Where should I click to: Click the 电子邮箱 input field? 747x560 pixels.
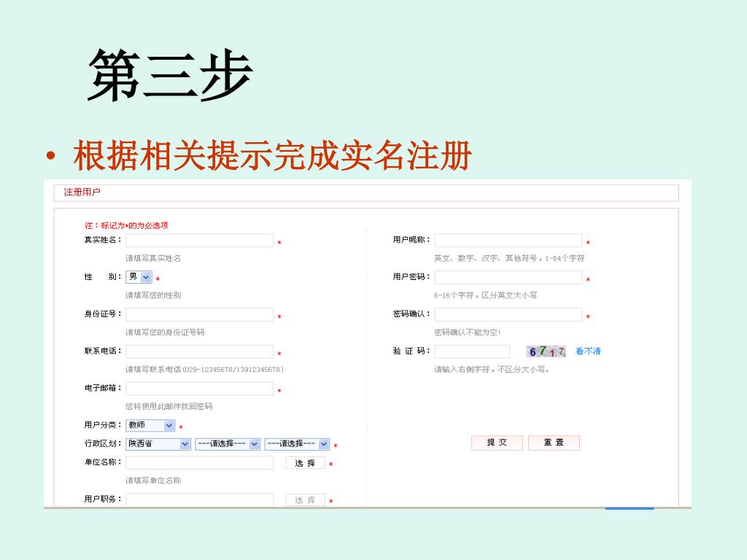point(199,389)
